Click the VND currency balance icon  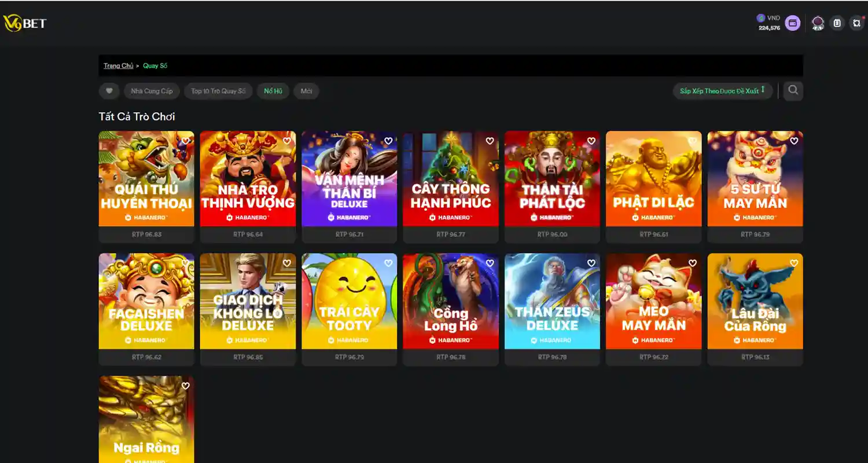(761, 18)
